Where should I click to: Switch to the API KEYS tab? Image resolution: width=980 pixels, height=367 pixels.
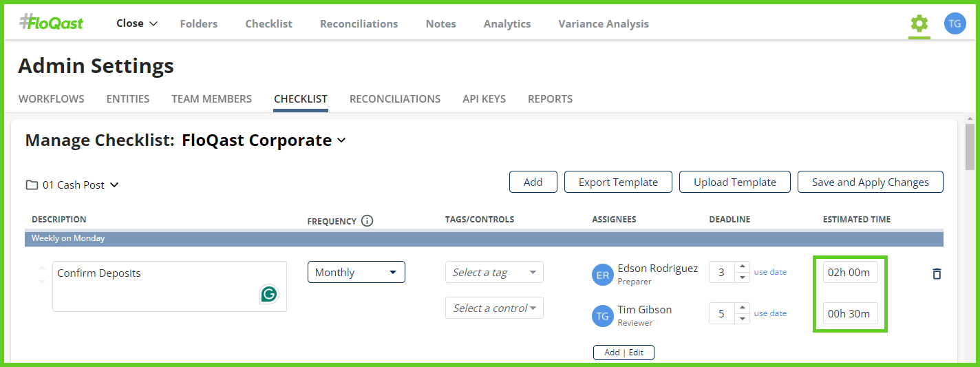pos(484,98)
